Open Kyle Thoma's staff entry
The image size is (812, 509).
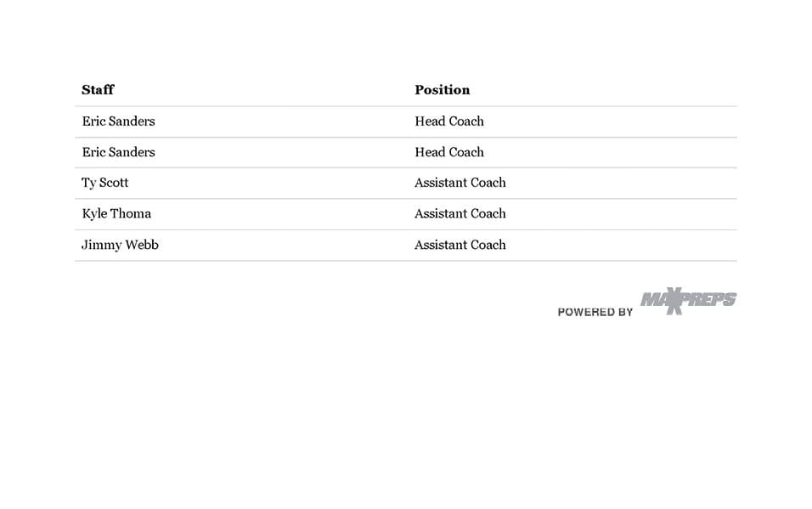pyautogui.click(x=116, y=213)
